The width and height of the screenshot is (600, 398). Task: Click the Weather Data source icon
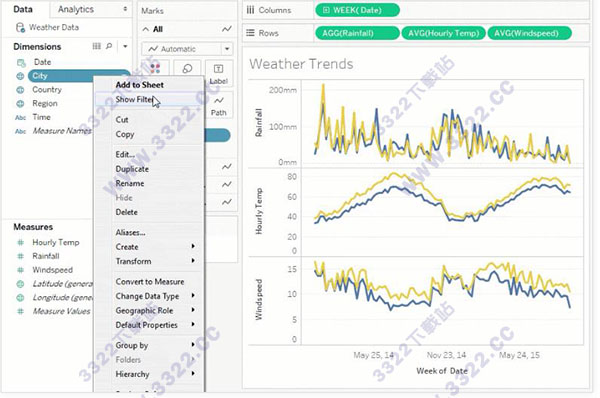[20, 28]
